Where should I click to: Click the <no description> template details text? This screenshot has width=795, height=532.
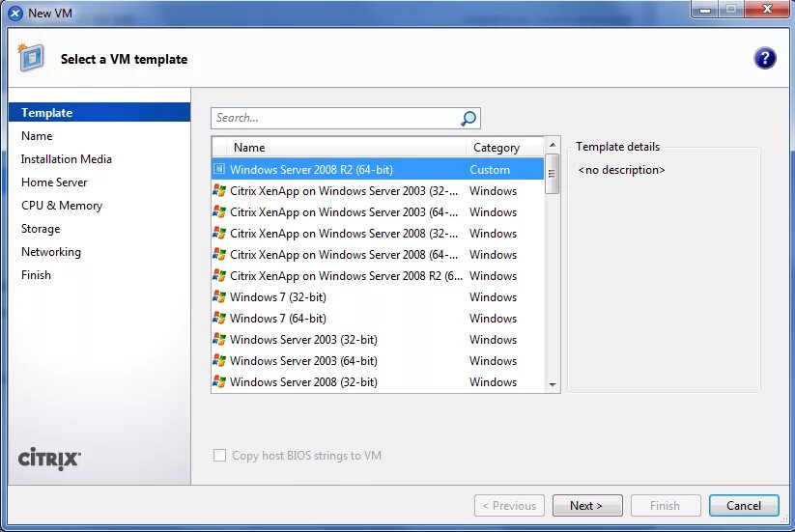coord(621,170)
